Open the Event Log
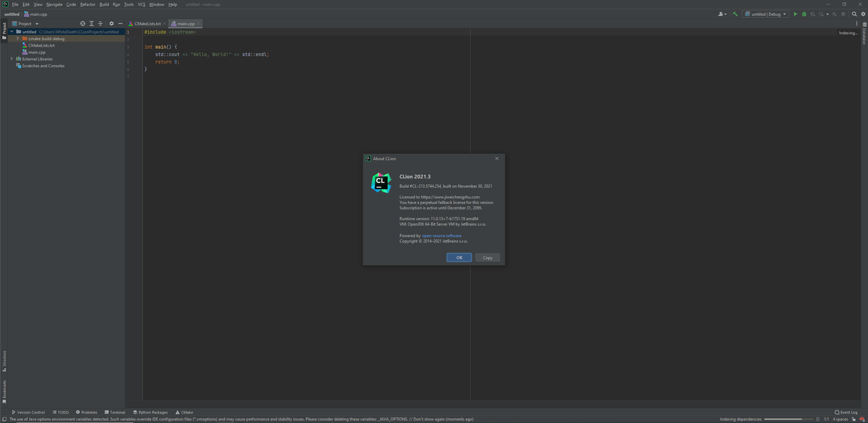The image size is (868, 423). pyautogui.click(x=846, y=412)
